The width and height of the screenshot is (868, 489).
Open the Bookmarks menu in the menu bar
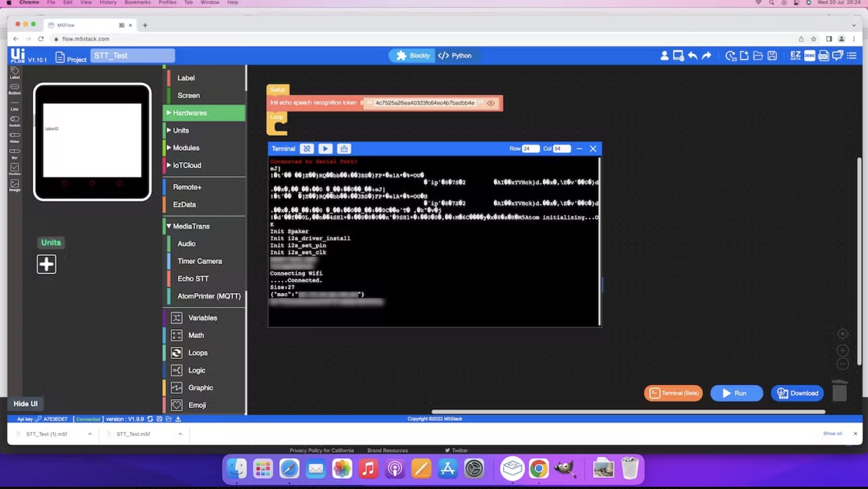click(137, 3)
